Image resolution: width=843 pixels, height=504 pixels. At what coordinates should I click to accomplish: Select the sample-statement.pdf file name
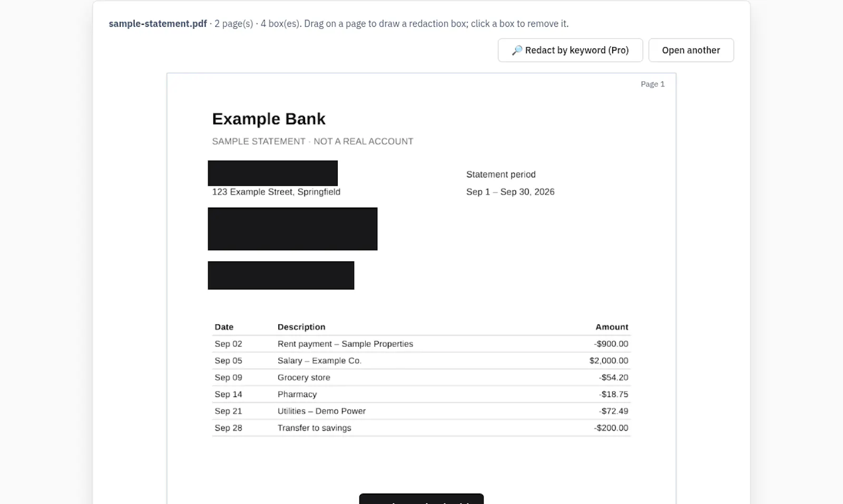(158, 24)
